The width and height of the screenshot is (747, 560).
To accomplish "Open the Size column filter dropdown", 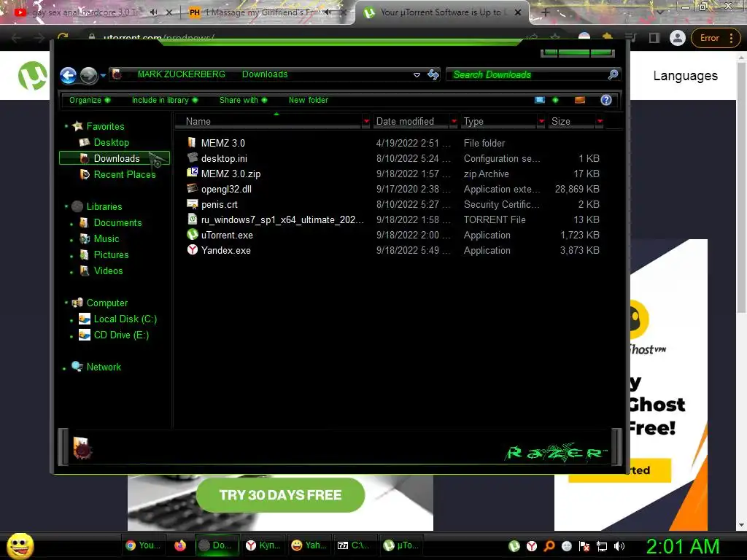I will coord(600,122).
